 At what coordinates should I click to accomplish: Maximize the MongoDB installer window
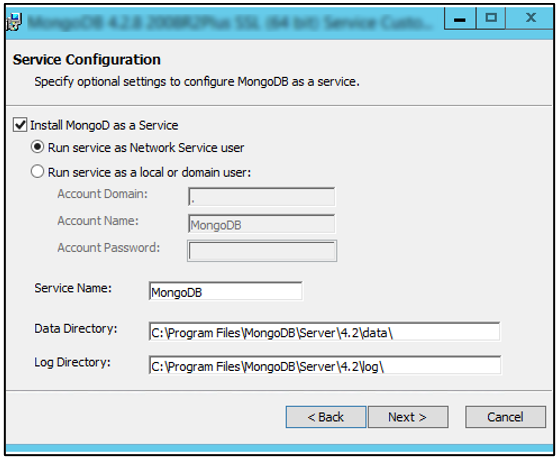(x=491, y=18)
